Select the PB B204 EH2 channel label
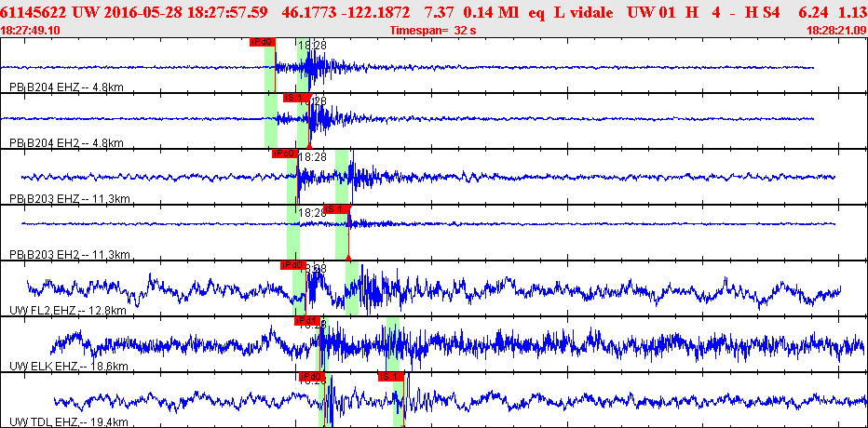868x428 pixels. tap(66, 143)
